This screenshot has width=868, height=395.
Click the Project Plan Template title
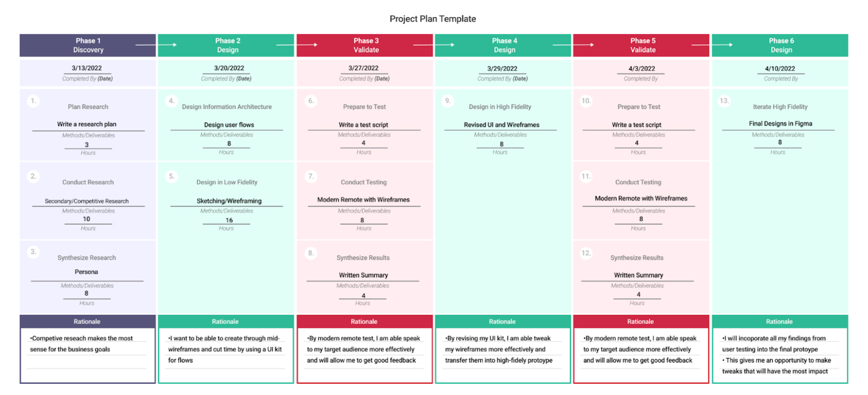[x=433, y=19]
